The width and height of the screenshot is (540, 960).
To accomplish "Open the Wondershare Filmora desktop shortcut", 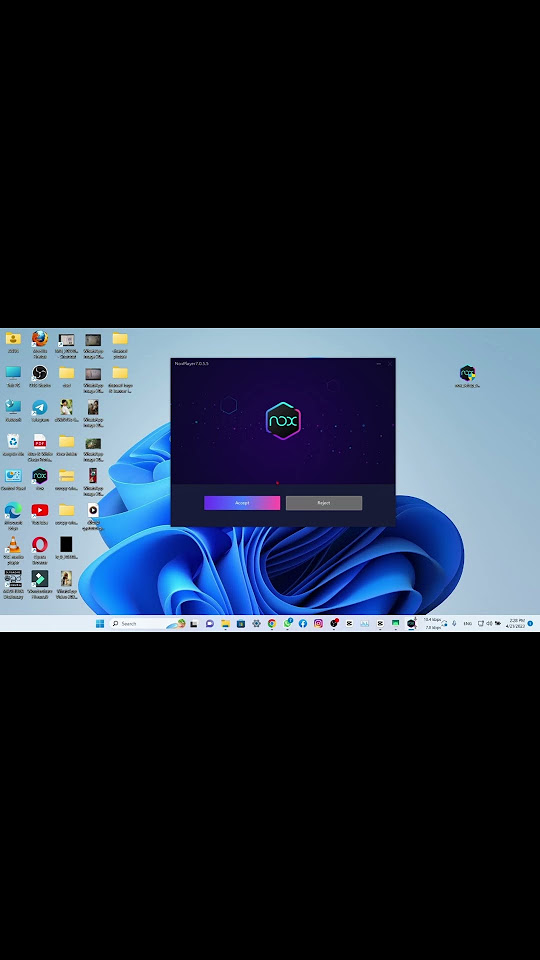I will click(40, 583).
